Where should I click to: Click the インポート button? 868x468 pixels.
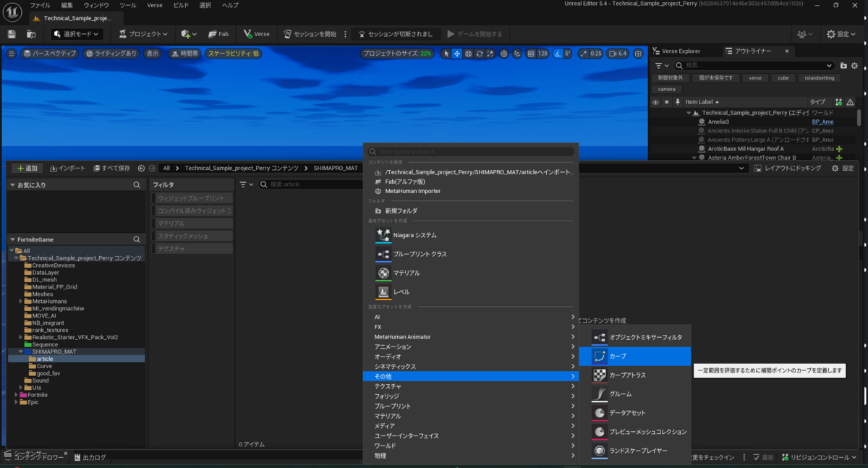[x=67, y=168]
